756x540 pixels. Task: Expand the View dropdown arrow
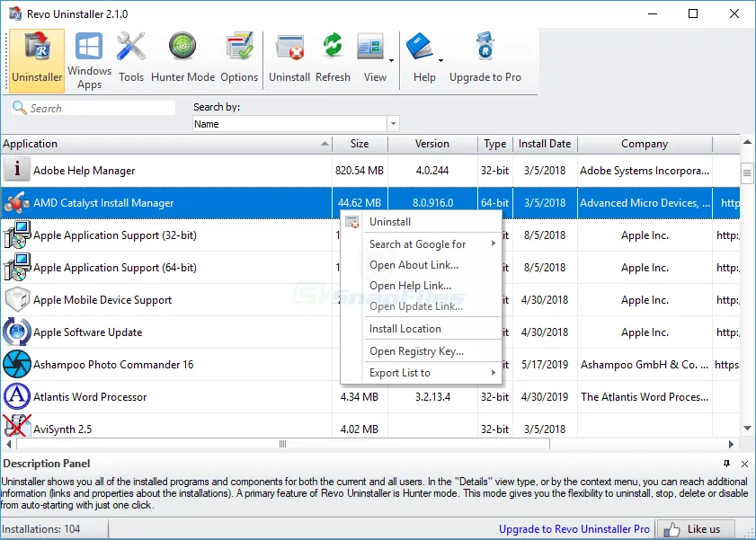(x=391, y=61)
